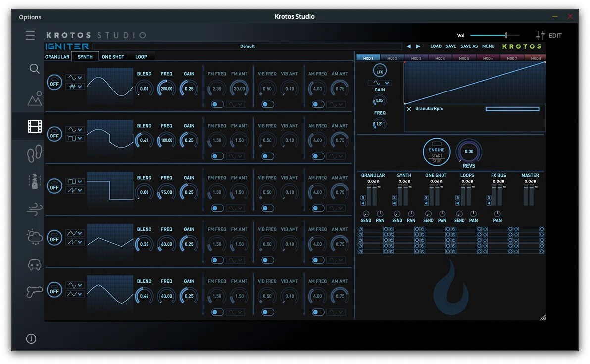Open the hamburger menu icon
590x364 pixels.
[x=31, y=35]
